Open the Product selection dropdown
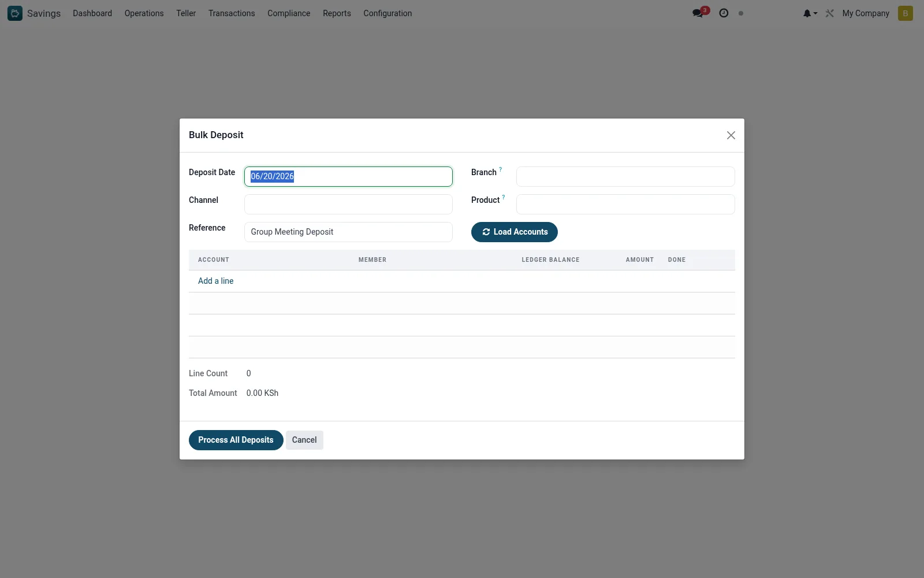Screen dimensions: 924x578 coord(625,204)
